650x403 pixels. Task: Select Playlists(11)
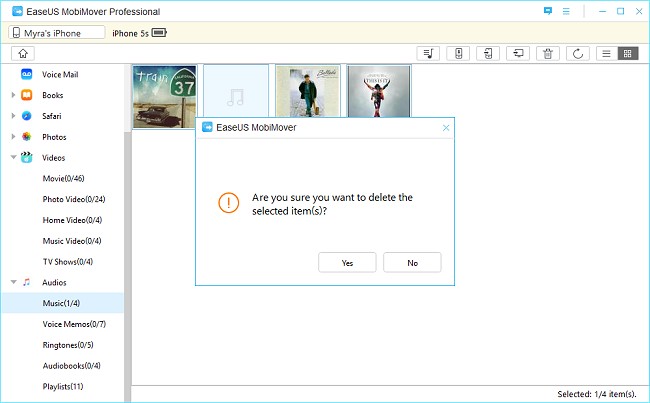62,386
